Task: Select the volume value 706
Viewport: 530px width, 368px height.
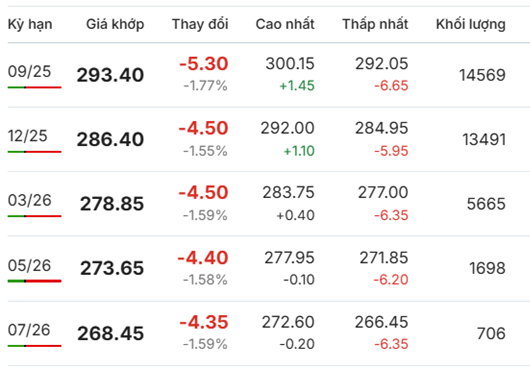Action: tap(491, 334)
